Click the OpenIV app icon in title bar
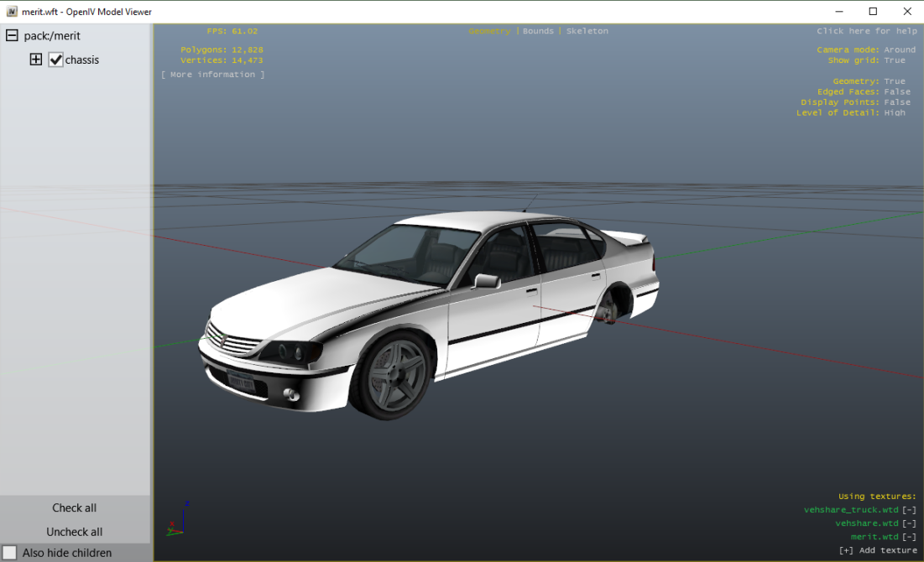 coord(12,11)
